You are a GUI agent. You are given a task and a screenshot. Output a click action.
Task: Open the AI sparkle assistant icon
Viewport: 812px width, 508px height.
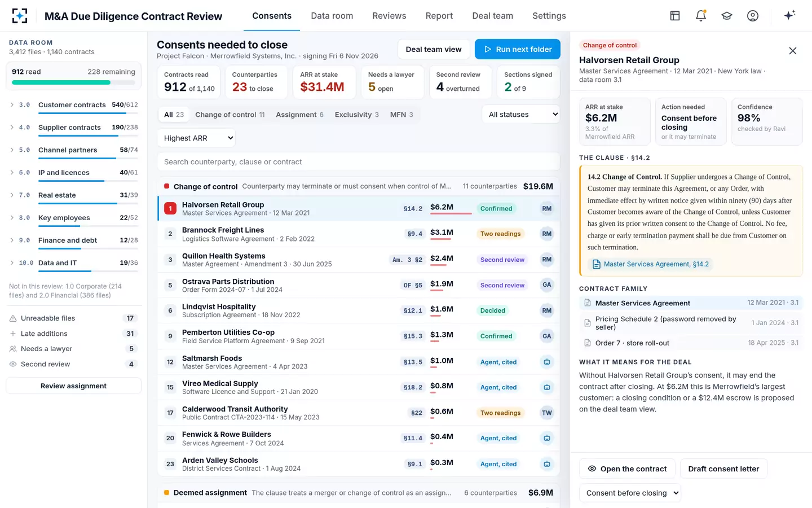[789, 15]
